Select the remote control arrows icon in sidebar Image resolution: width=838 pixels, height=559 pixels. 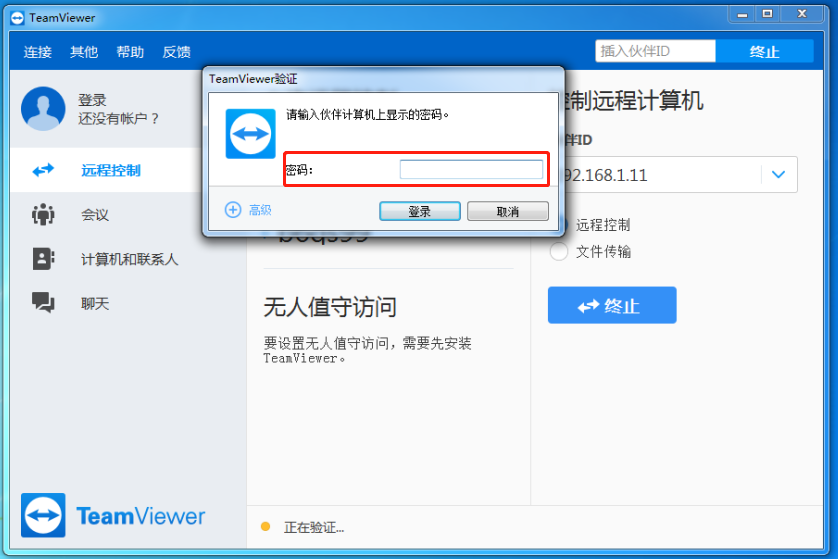[43, 171]
